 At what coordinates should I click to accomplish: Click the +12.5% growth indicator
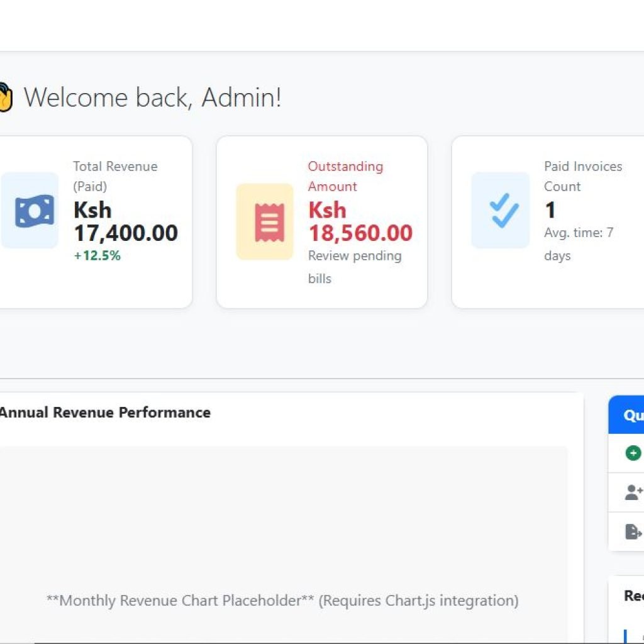[98, 256]
